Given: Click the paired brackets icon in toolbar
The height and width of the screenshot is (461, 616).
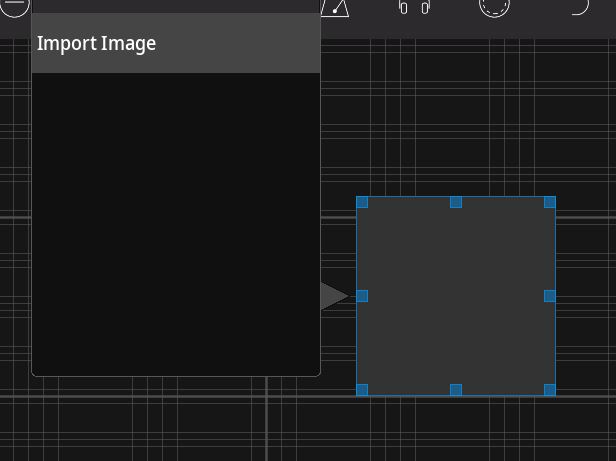Looking at the screenshot, I should click(414, 8).
